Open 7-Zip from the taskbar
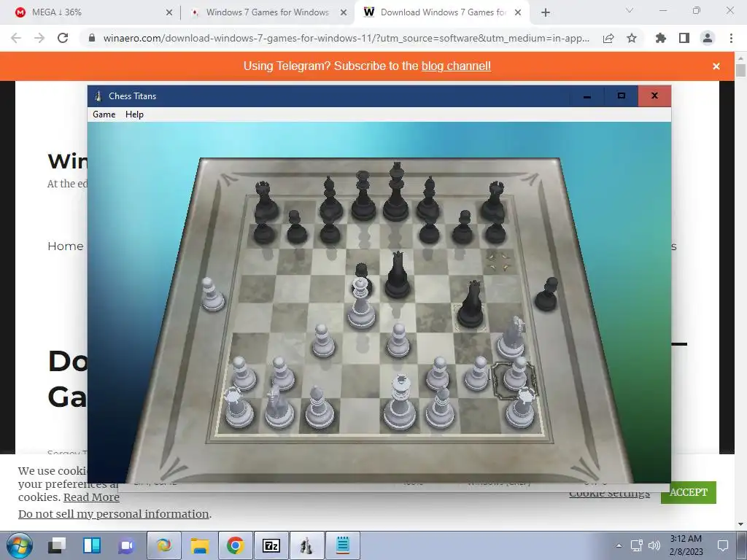 click(x=271, y=545)
